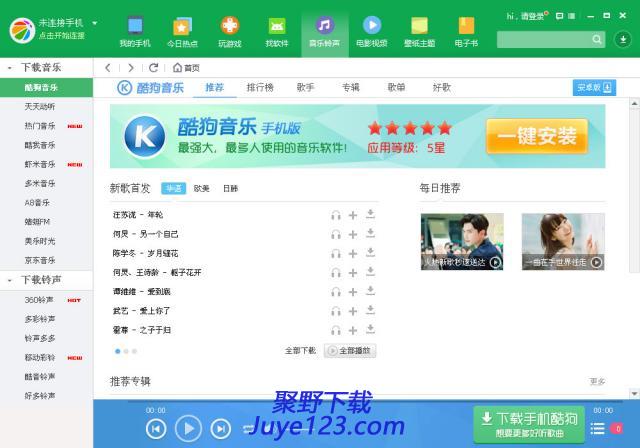The height and width of the screenshot is (448, 640).
Task: Open the download manager round icon
Action: pos(623,40)
